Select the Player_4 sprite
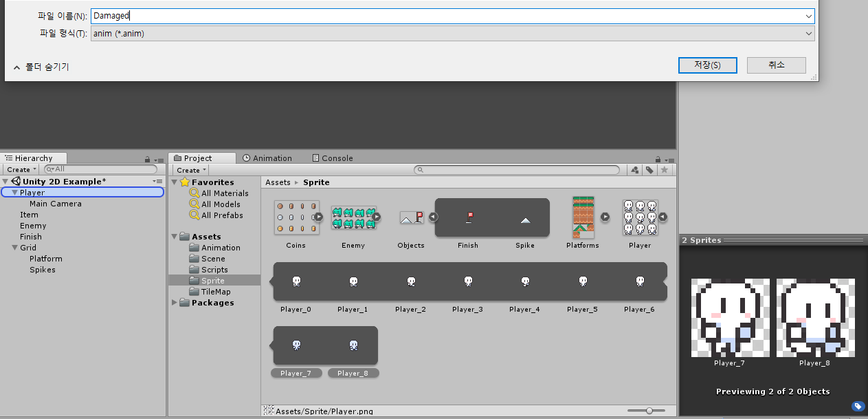The width and height of the screenshot is (868, 419). (x=525, y=281)
